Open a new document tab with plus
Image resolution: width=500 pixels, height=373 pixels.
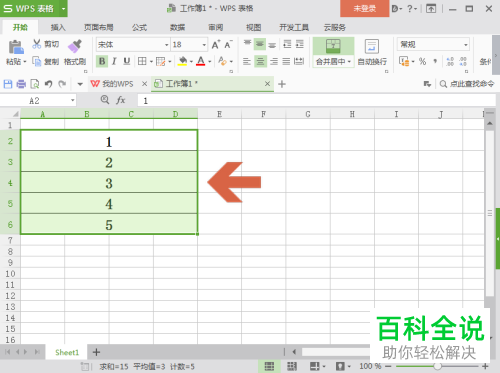pos(282,84)
